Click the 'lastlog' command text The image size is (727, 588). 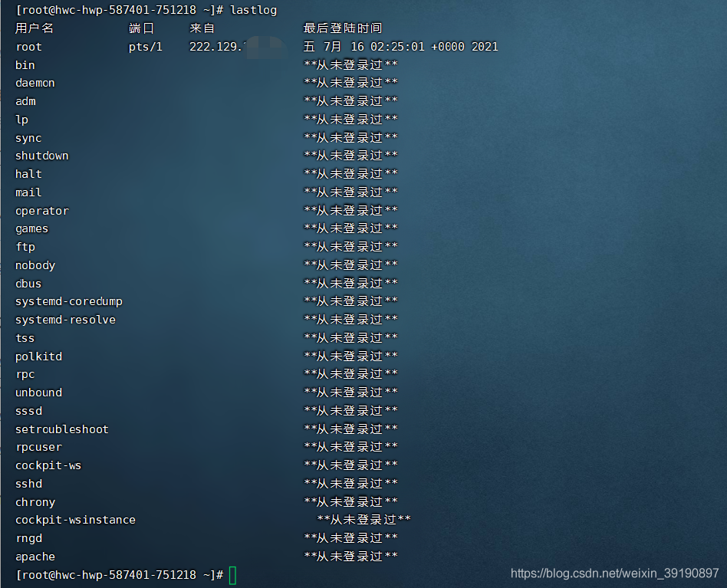tap(253, 10)
